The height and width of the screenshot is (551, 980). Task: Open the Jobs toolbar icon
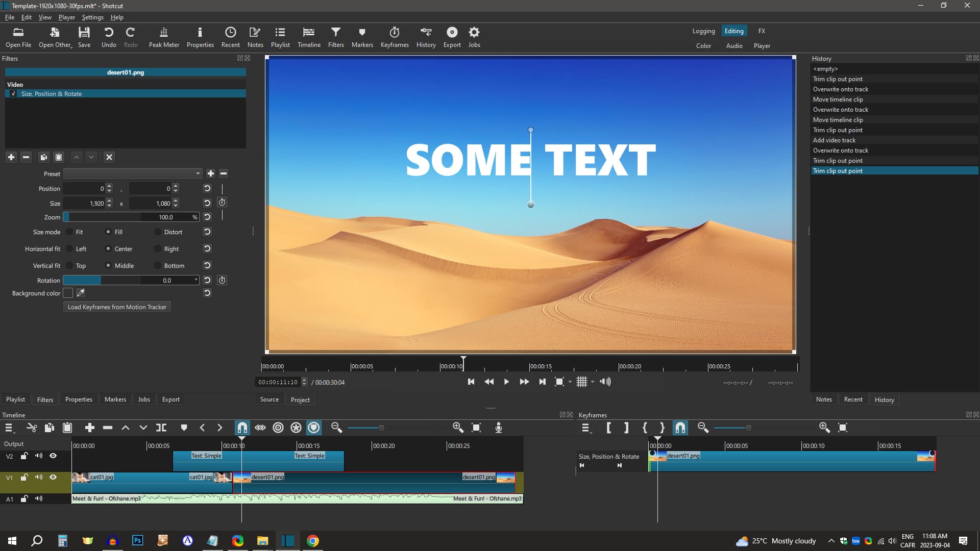pos(474,37)
